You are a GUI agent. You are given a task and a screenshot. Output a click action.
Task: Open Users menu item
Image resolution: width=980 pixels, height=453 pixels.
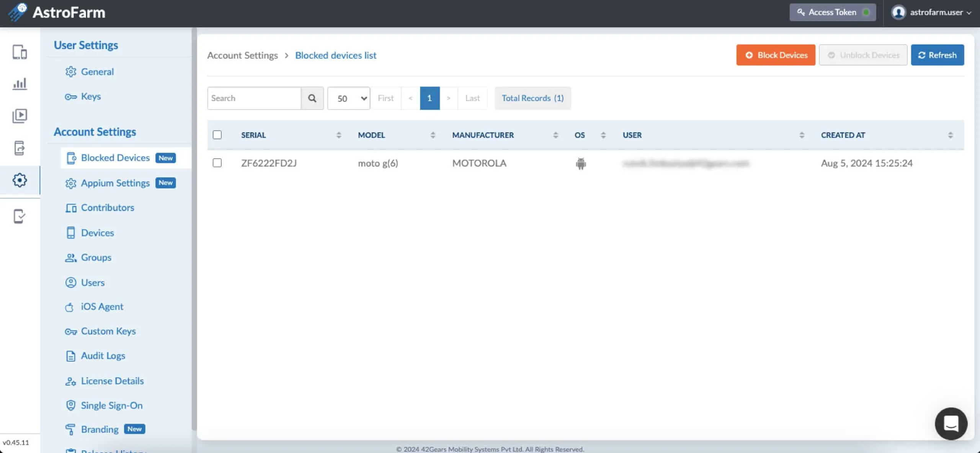(x=85, y=283)
